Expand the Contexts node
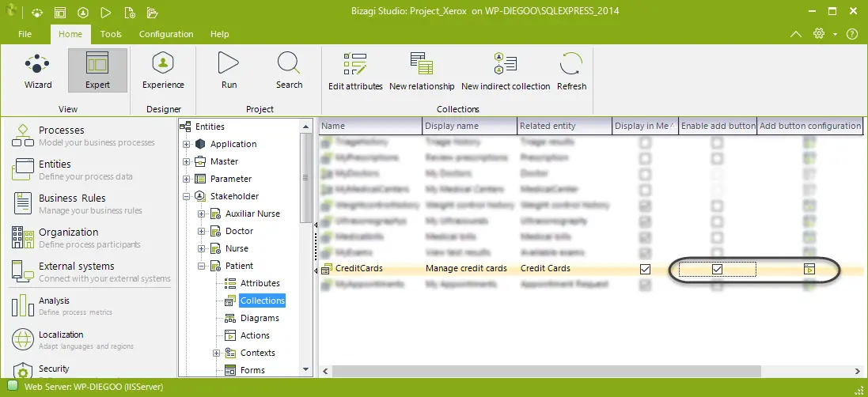Image resolution: width=868 pixels, height=397 pixels. [x=217, y=353]
